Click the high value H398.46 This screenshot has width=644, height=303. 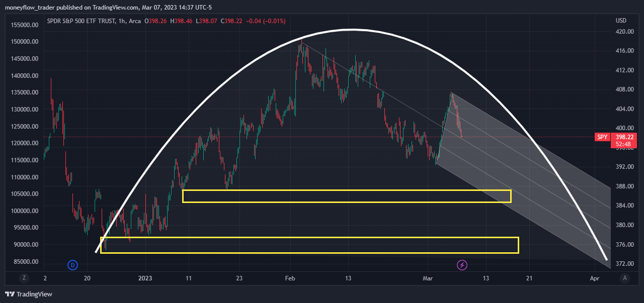click(x=182, y=21)
